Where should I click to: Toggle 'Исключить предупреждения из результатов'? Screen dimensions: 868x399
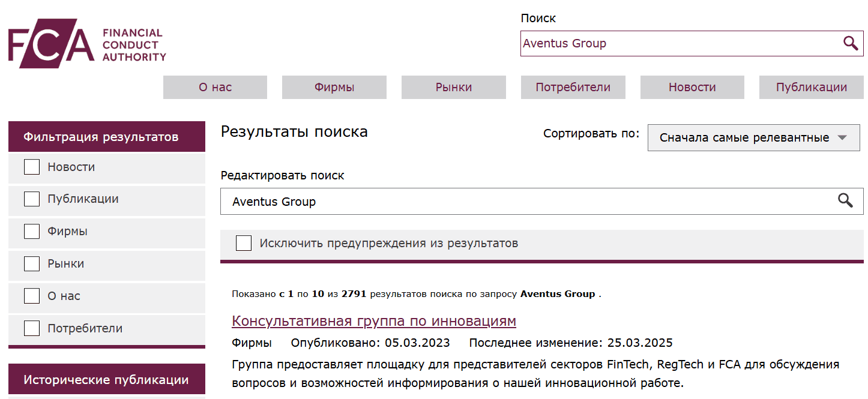tap(243, 242)
